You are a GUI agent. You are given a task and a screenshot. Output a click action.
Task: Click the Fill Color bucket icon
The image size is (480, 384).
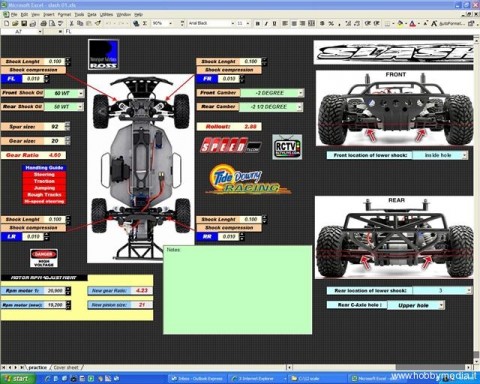[x=400, y=23]
